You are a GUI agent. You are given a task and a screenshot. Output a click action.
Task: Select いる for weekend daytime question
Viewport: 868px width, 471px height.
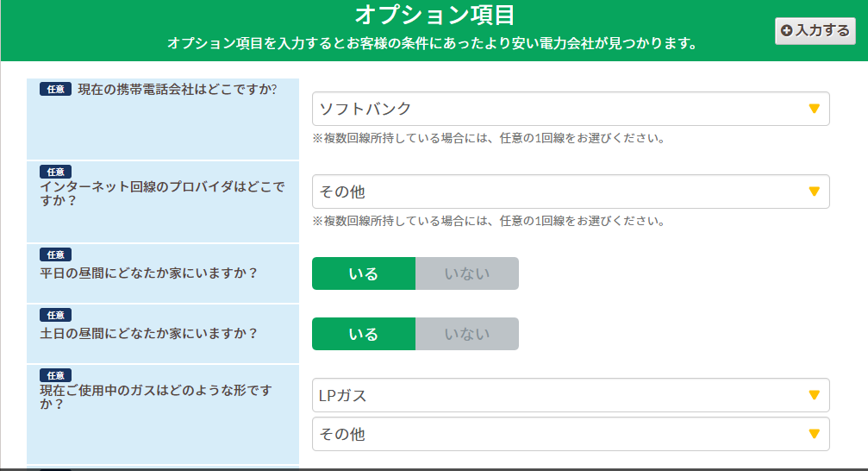click(363, 334)
